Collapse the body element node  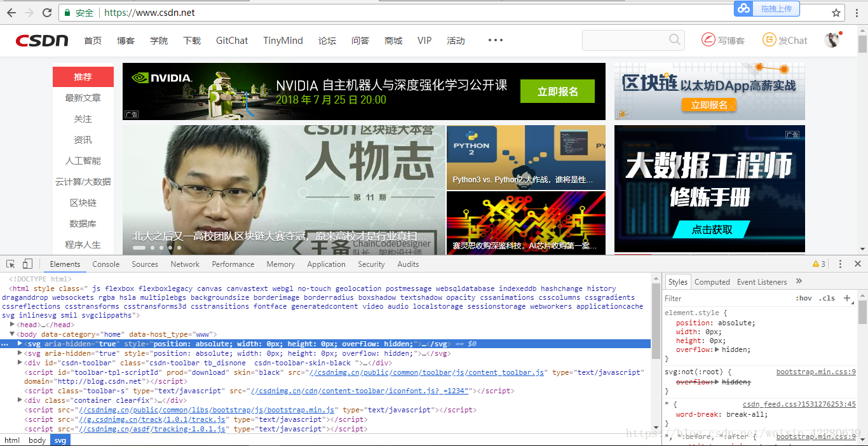pyautogui.click(x=12, y=334)
